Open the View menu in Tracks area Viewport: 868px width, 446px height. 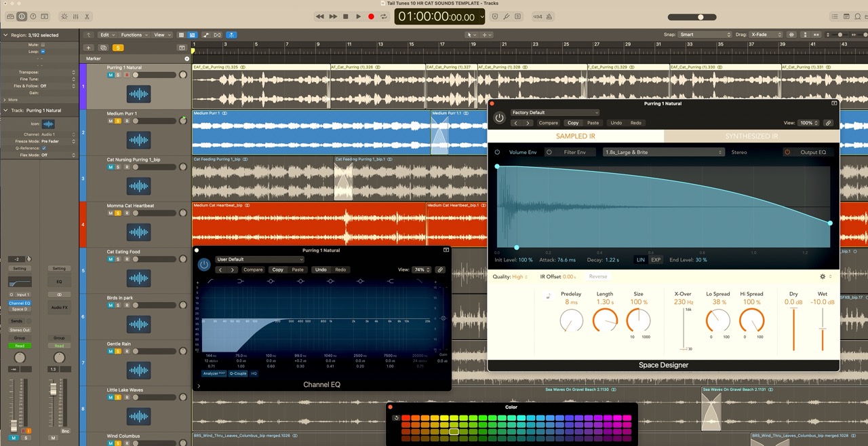161,35
